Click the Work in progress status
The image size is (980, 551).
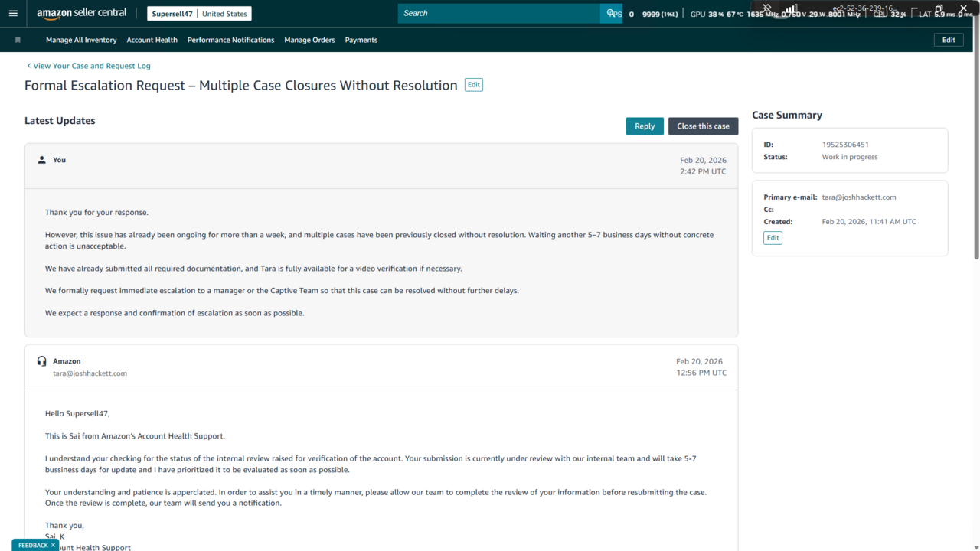click(x=850, y=157)
